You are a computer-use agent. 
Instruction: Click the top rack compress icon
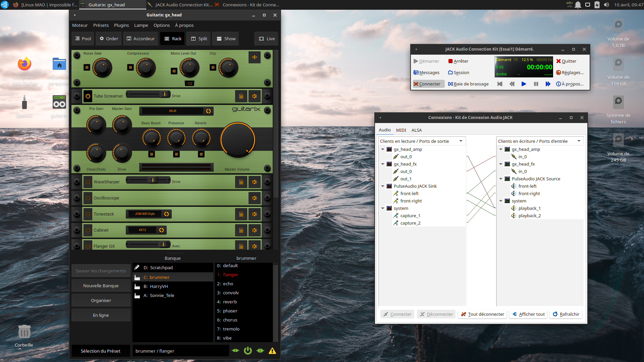pos(255,57)
